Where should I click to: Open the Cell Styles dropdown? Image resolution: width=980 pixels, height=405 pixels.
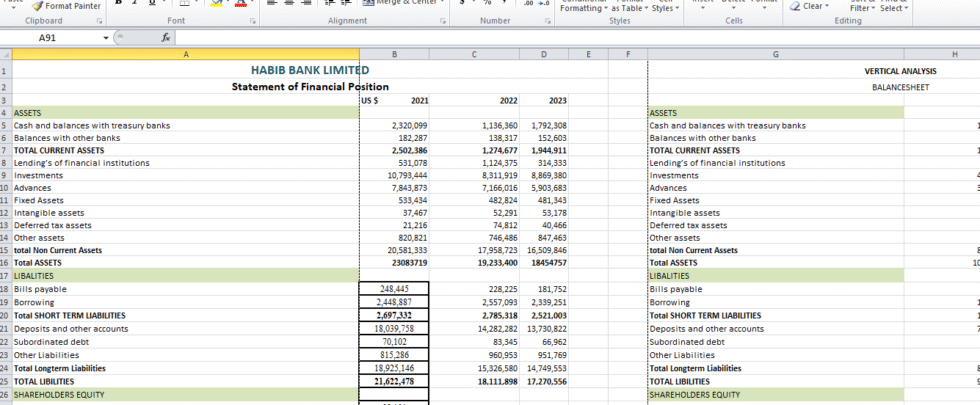664,8
